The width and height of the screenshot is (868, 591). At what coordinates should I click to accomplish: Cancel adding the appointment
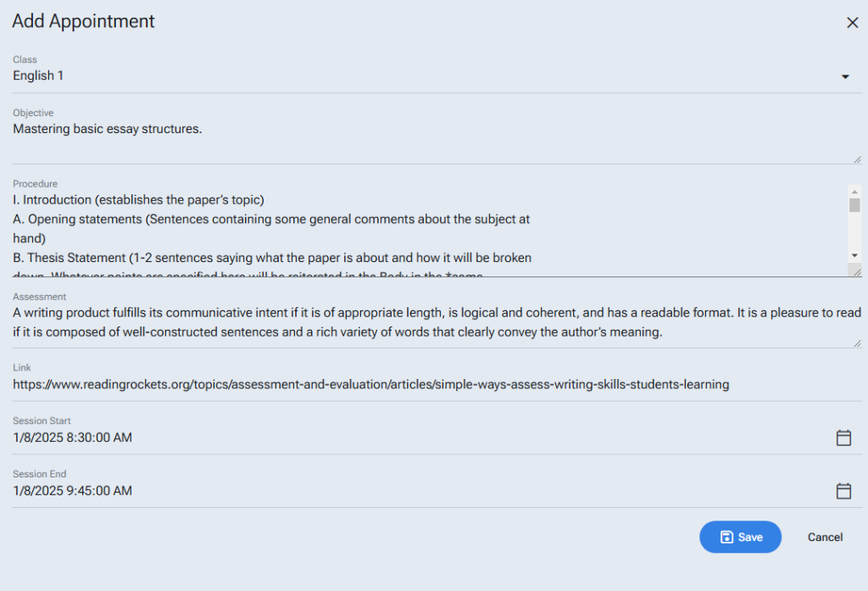[825, 537]
